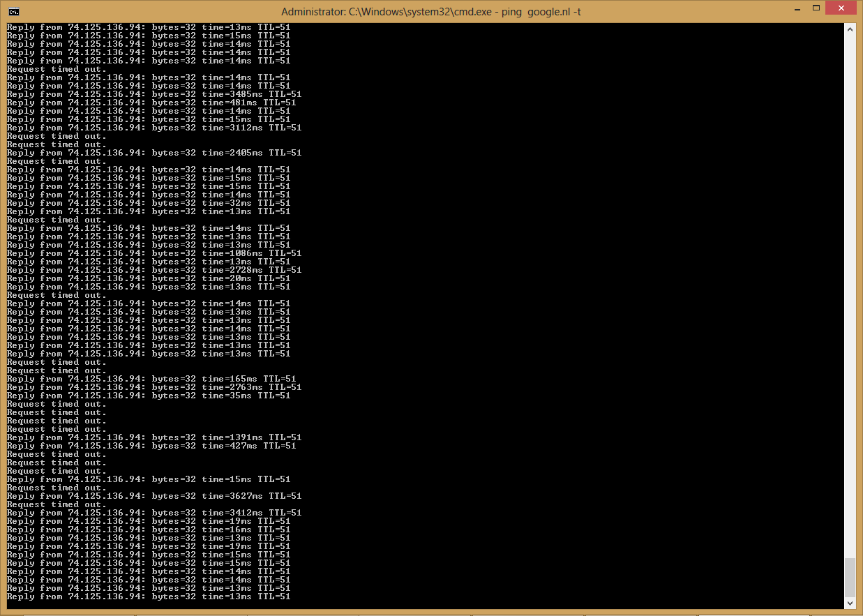Click the scrollbar up arrow
Viewport: 863px width, 616px height.
[x=849, y=29]
